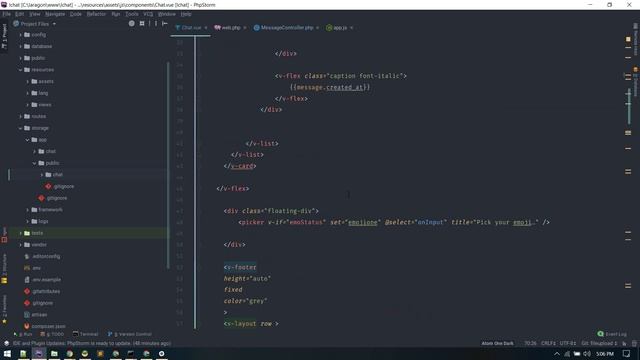Viewport: 640px width, 360px height.
Task: Switch to the Chat.vue editor tab
Action: pos(191,28)
